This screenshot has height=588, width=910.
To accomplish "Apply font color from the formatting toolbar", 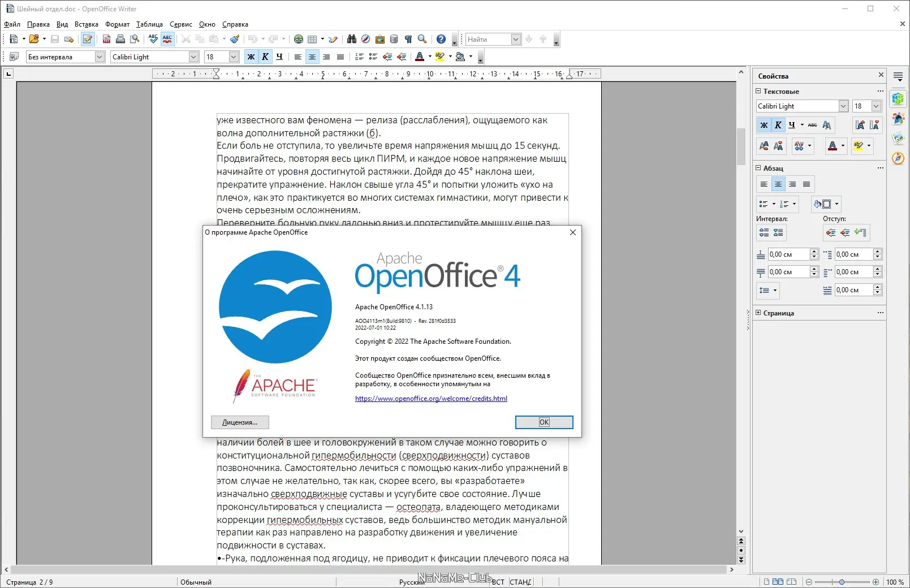I will point(420,57).
